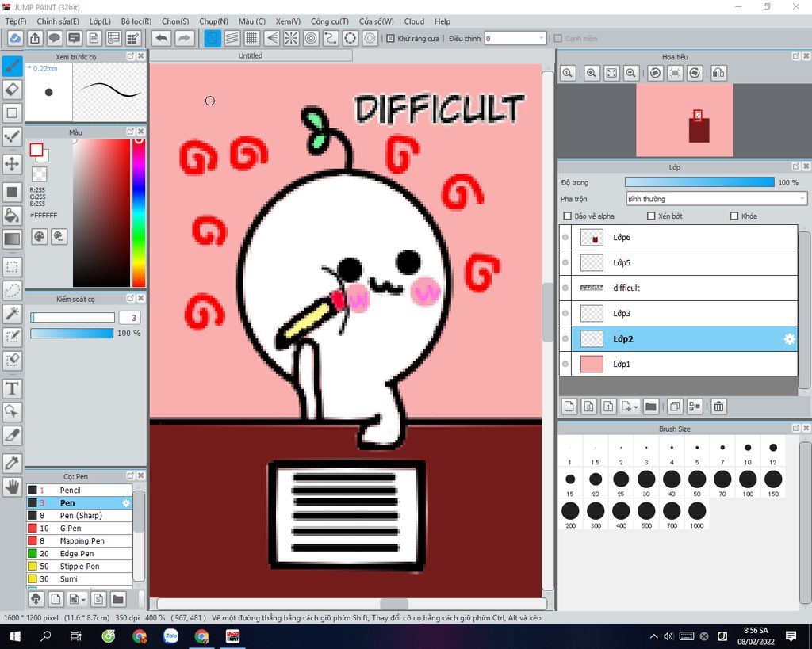Open the taskbar search icon
The width and height of the screenshot is (812, 649).
coord(45,636)
